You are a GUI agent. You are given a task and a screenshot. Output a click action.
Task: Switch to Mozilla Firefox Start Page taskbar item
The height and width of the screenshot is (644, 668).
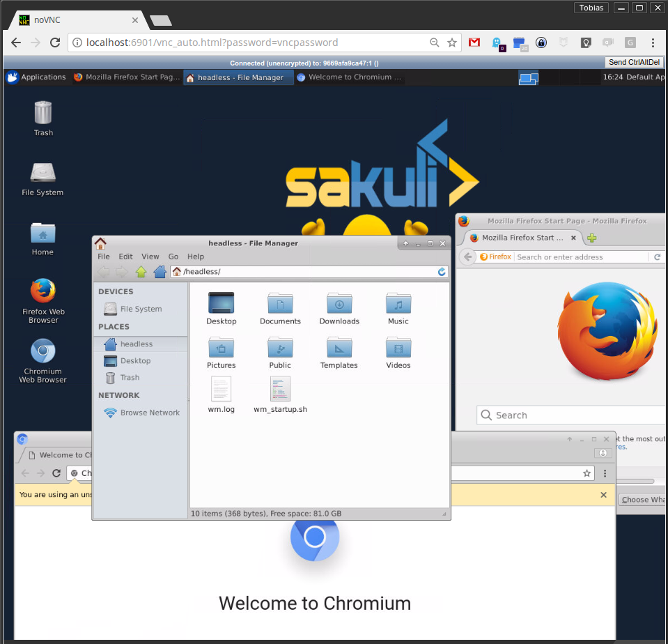coord(127,77)
